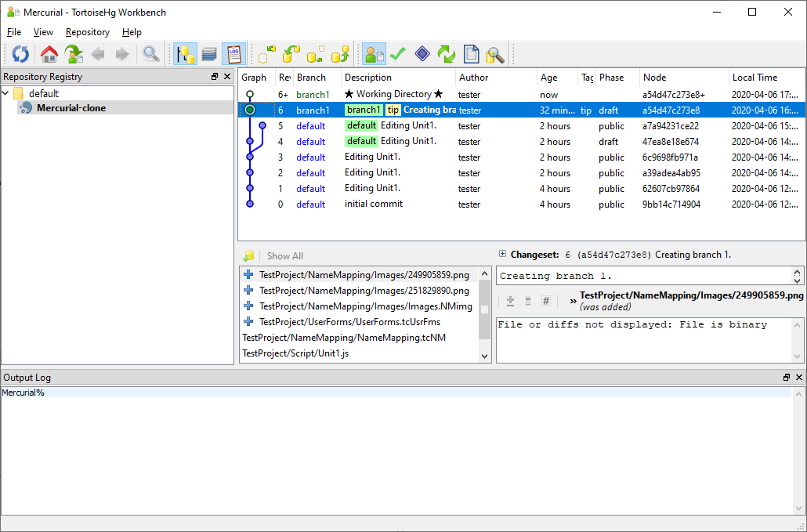This screenshot has width=807, height=532.
Task: Toggle the Show Repository Registry button
Action: click(186, 54)
